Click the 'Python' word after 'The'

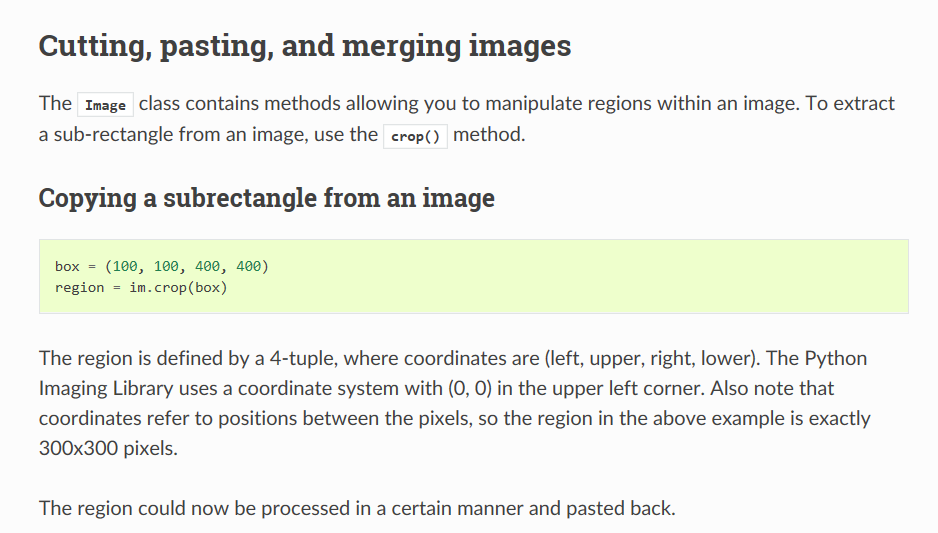pos(836,358)
